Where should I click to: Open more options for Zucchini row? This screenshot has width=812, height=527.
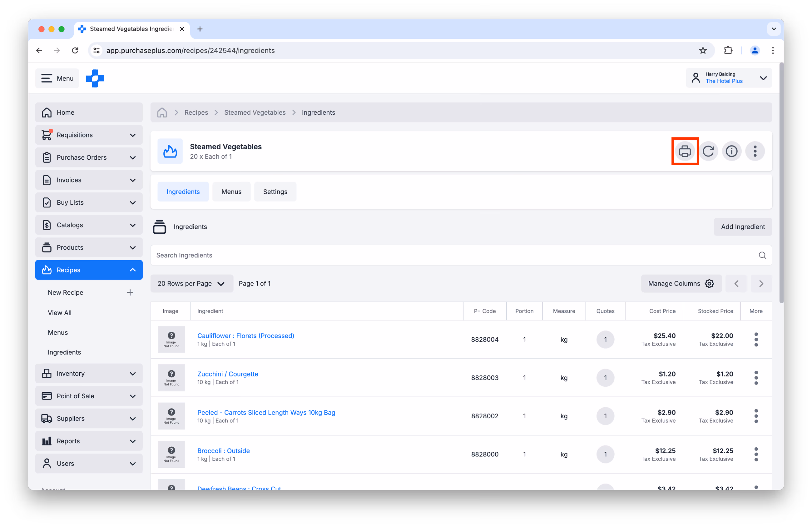pyautogui.click(x=756, y=378)
